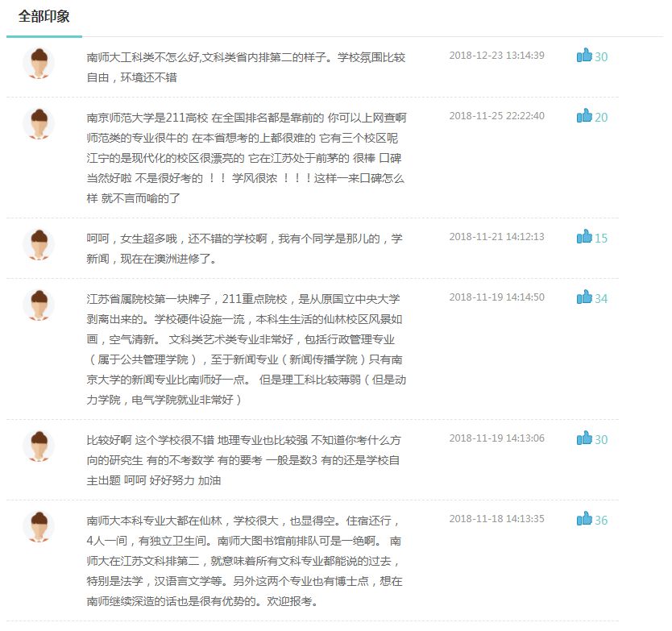This screenshot has width=672, height=631.
Task: Click timestamp 2018-11-19 14:14:50
Action: (496, 297)
